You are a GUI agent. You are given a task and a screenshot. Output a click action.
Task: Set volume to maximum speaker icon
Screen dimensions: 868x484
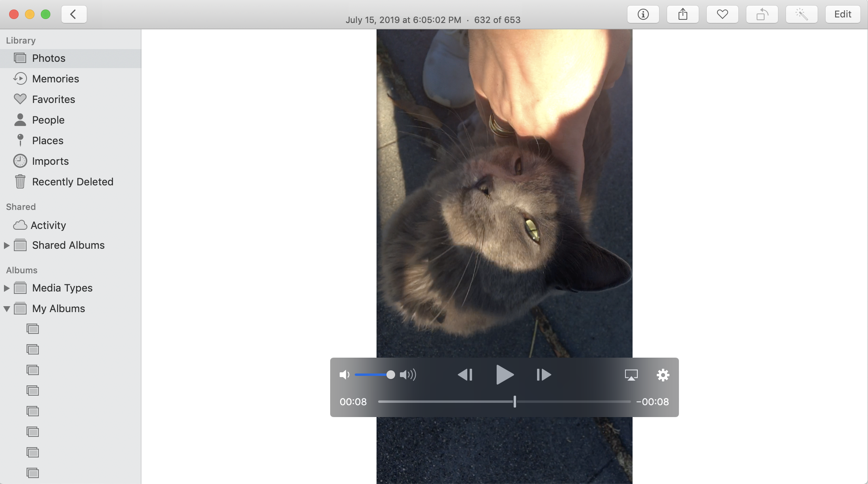coord(408,375)
